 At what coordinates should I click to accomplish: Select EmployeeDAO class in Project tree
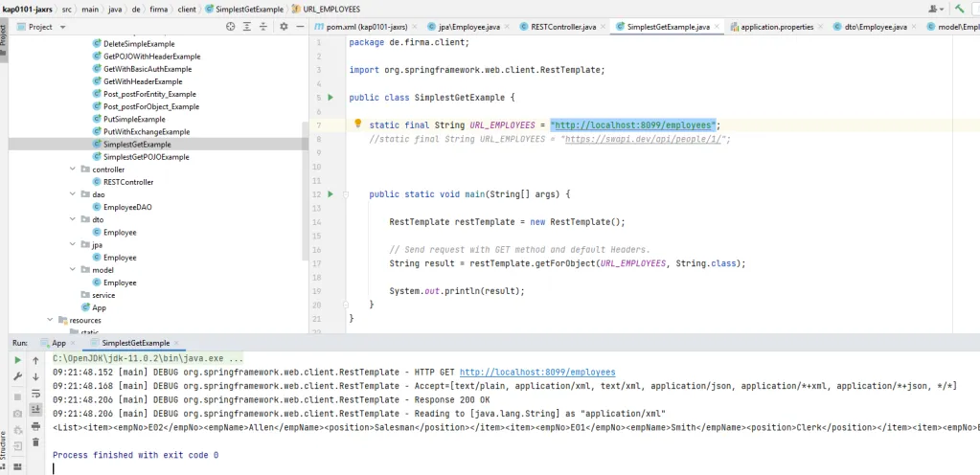[127, 207]
